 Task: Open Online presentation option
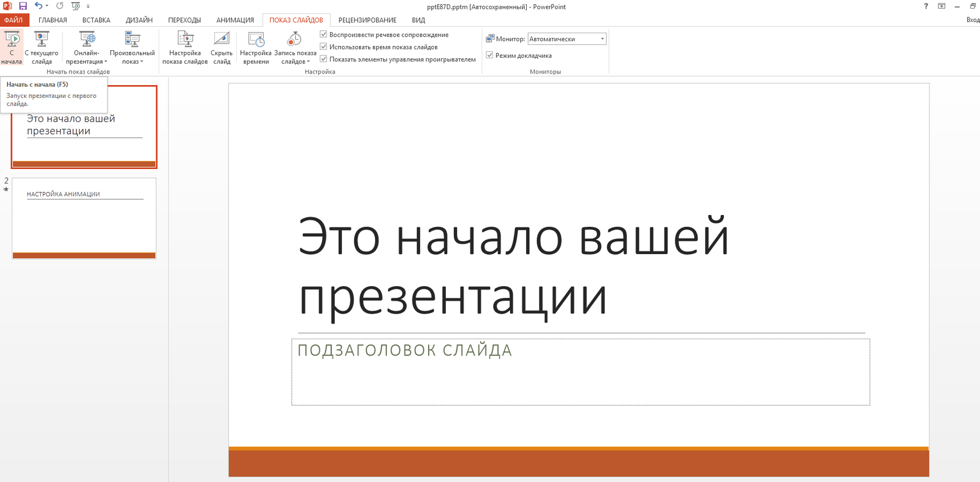point(87,47)
